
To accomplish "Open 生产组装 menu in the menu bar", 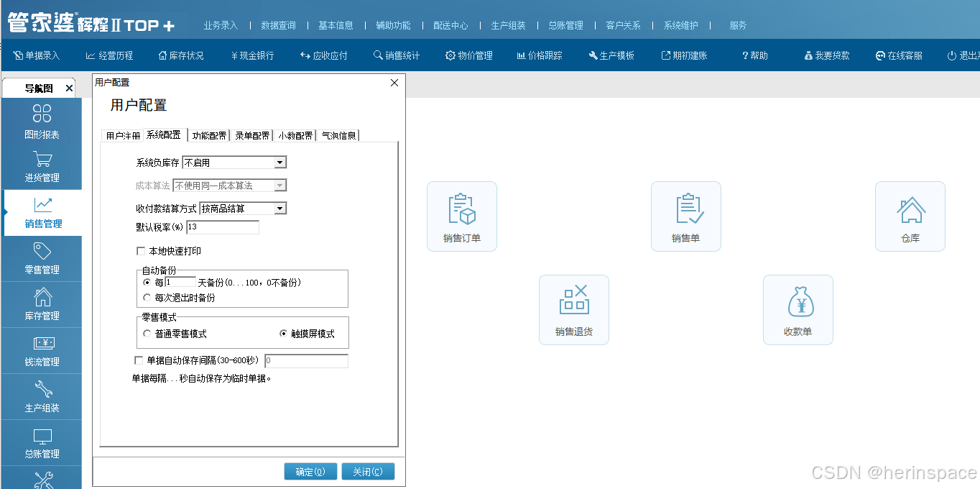I will click(x=508, y=25).
